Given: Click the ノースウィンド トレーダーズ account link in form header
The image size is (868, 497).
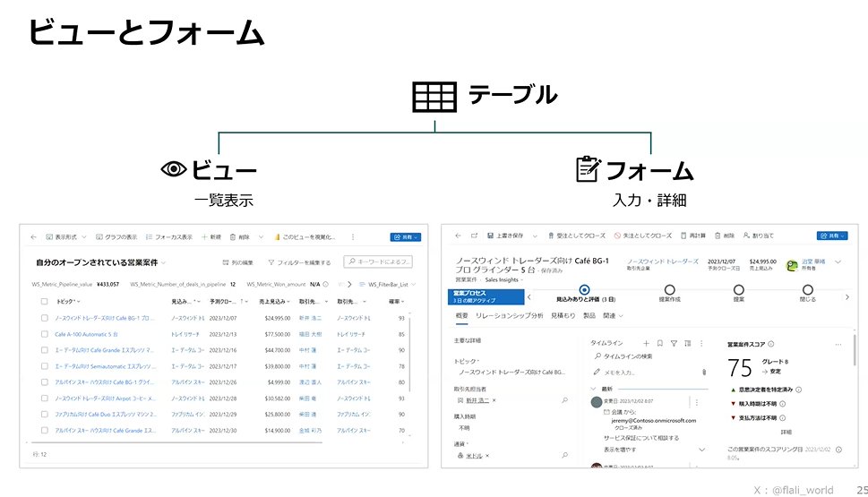Looking at the screenshot, I should point(663,261).
